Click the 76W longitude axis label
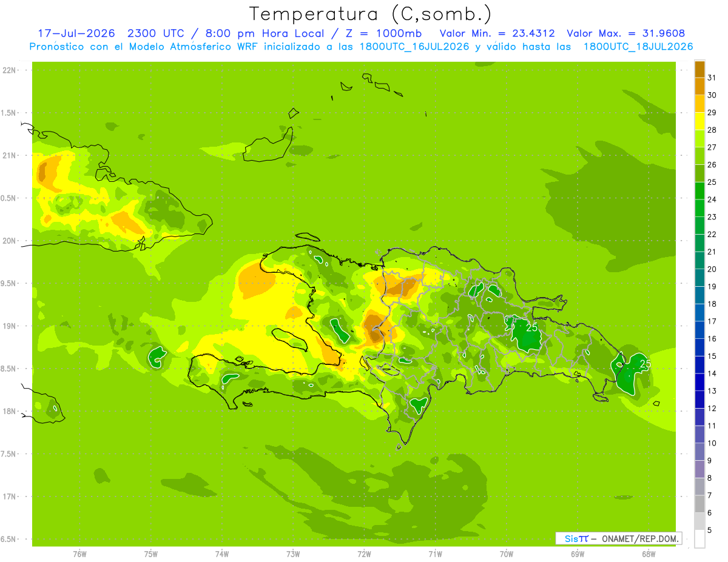 pyautogui.click(x=79, y=554)
